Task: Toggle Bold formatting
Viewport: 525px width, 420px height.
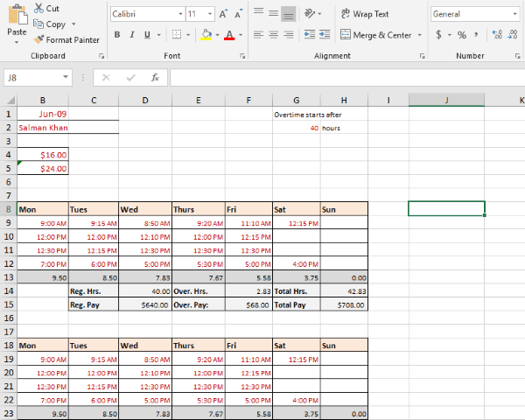Action: [x=117, y=35]
